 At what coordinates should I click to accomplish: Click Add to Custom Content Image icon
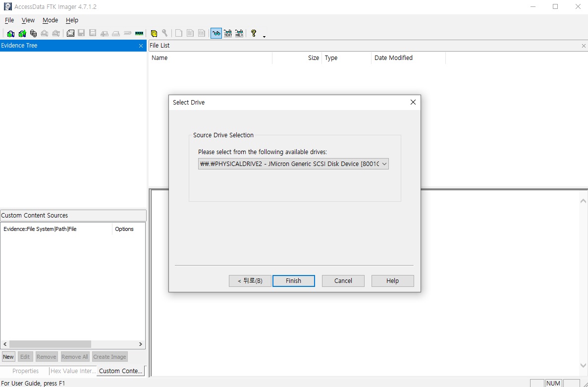click(104, 33)
